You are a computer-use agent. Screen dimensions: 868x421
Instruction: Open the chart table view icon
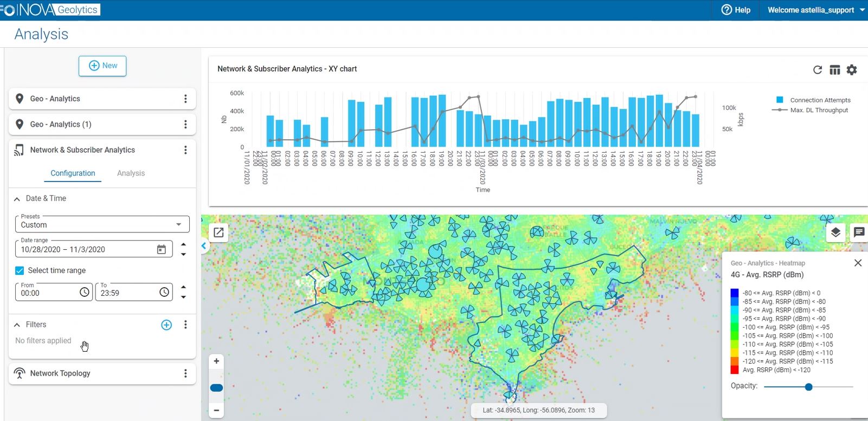835,70
